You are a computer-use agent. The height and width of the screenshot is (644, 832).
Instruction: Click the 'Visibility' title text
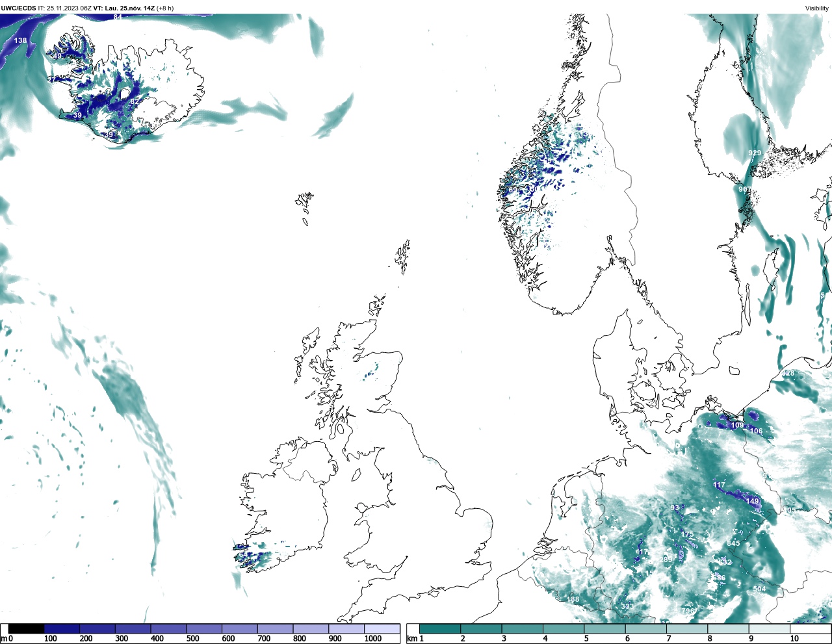click(x=816, y=8)
